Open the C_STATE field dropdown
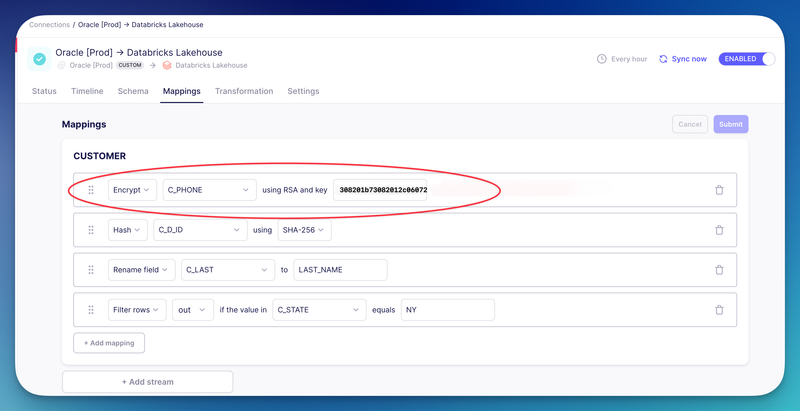The image size is (800, 411). tap(319, 310)
